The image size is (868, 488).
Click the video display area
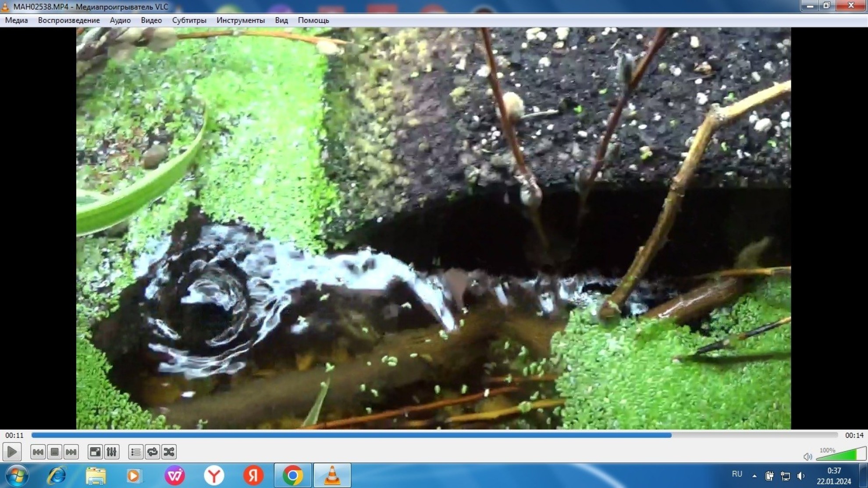434,228
